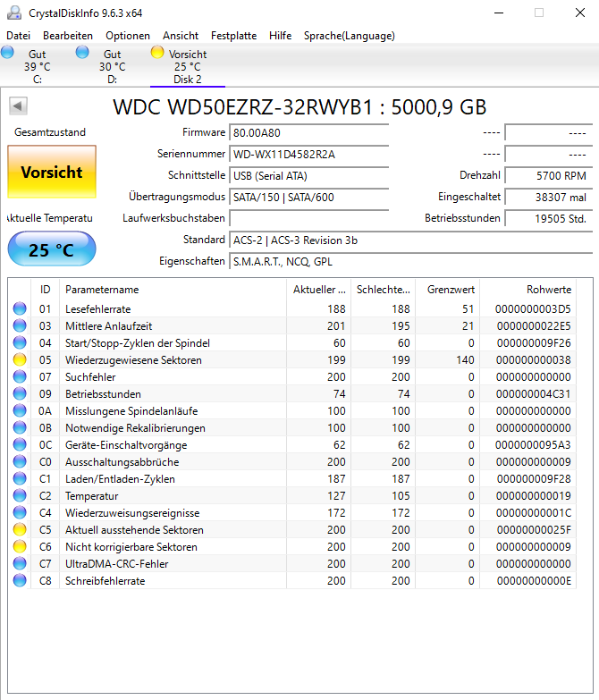Open the Datei menu
599x700 pixels.
click(18, 36)
